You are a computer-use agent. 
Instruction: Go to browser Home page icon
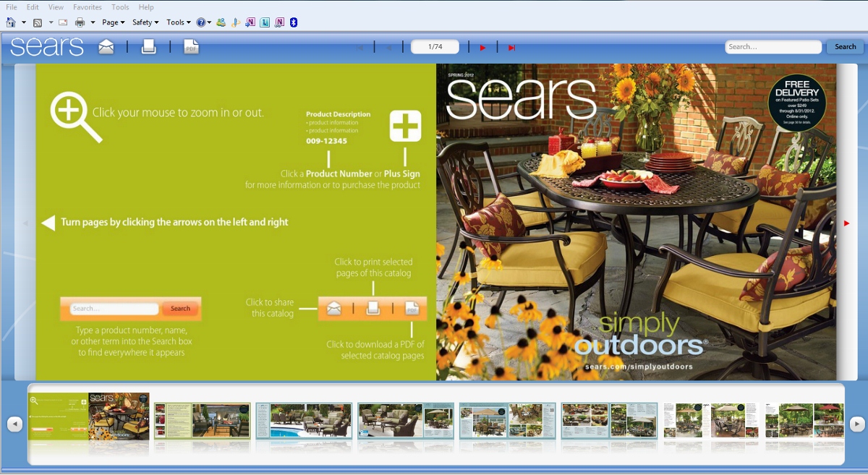(11, 22)
